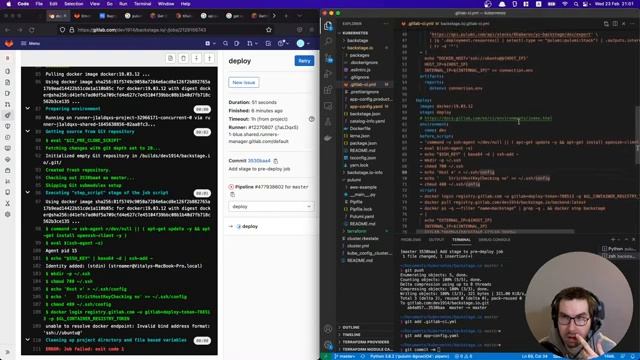
Task: Expand backstage folder in VS Code explorer
Action: 357,40
